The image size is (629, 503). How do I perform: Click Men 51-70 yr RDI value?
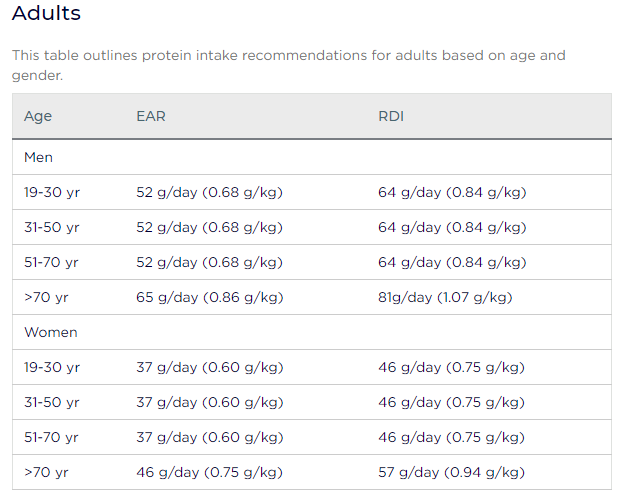(452, 262)
